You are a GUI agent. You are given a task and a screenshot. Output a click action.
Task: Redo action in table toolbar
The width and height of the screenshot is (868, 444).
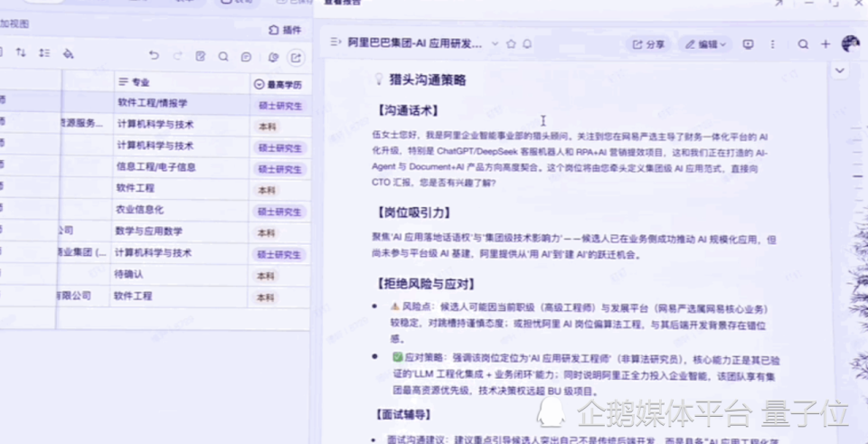click(178, 55)
